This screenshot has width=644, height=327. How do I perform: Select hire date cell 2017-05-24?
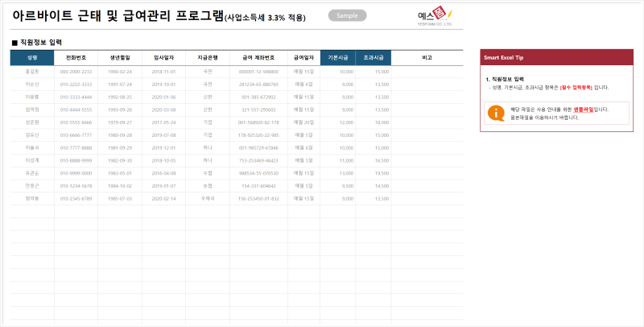coord(163,123)
